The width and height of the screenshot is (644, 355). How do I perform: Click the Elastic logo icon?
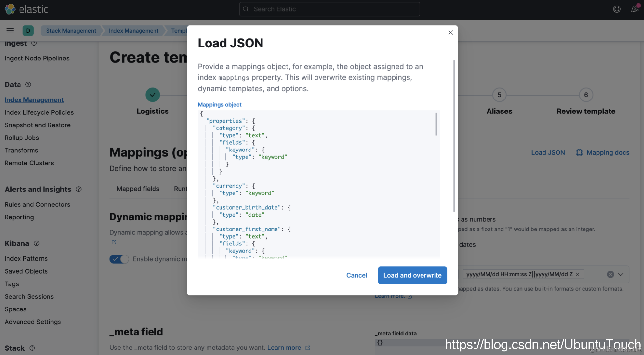pyautogui.click(x=10, y=9)
